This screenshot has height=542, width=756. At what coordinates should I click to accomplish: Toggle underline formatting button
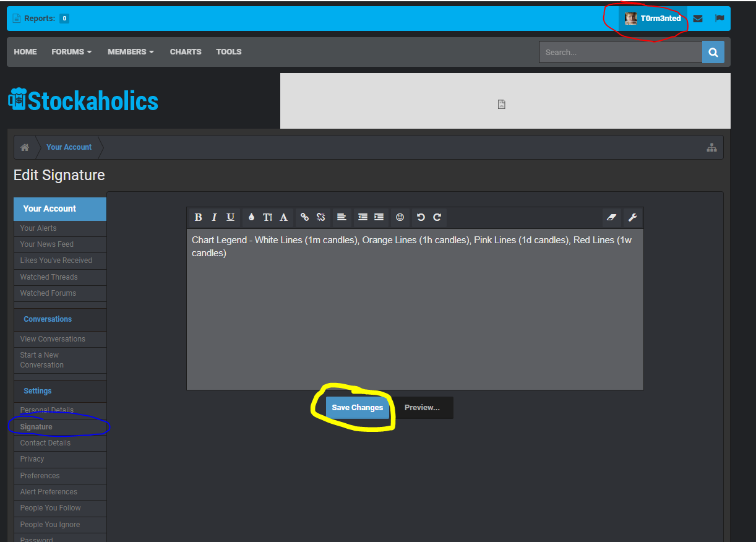pyautogui.click(x=230, y=217)
